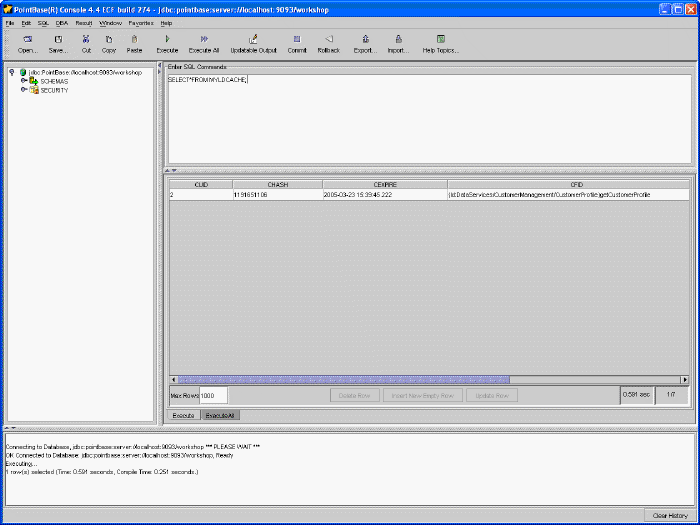Image resolution: width=700 pixels, height=525 pixels.
Task: Select the SECURITY folder icon
Action: (34, 90)
